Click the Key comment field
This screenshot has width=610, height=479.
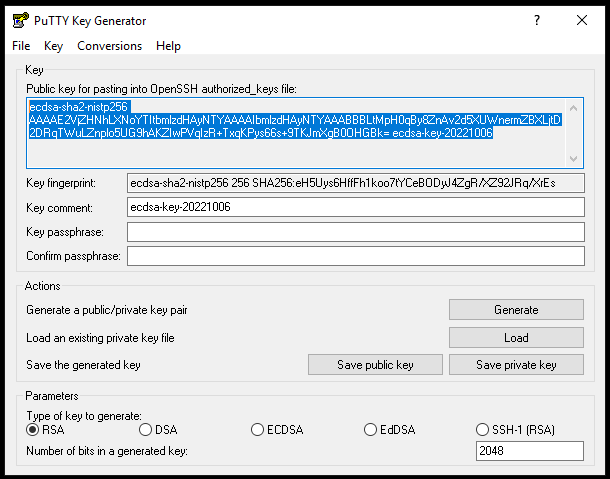click(x=356, y=207)
